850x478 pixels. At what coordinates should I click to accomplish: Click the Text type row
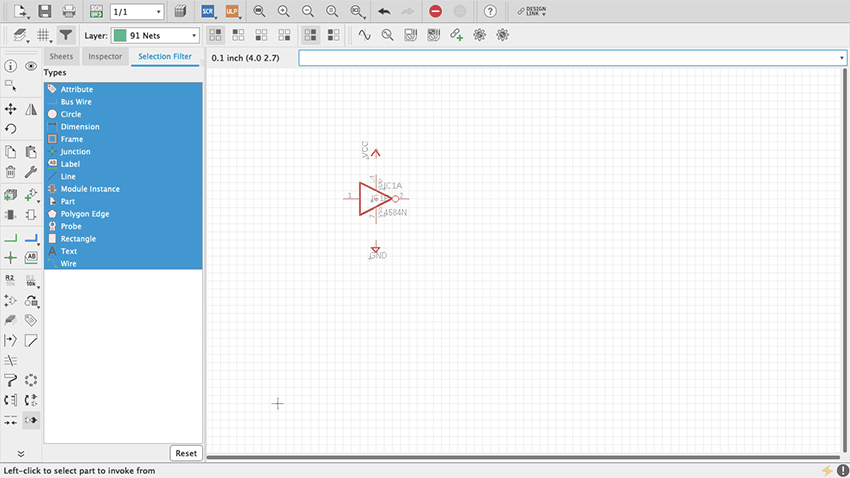pyautogui.click(x=123, y=251)
